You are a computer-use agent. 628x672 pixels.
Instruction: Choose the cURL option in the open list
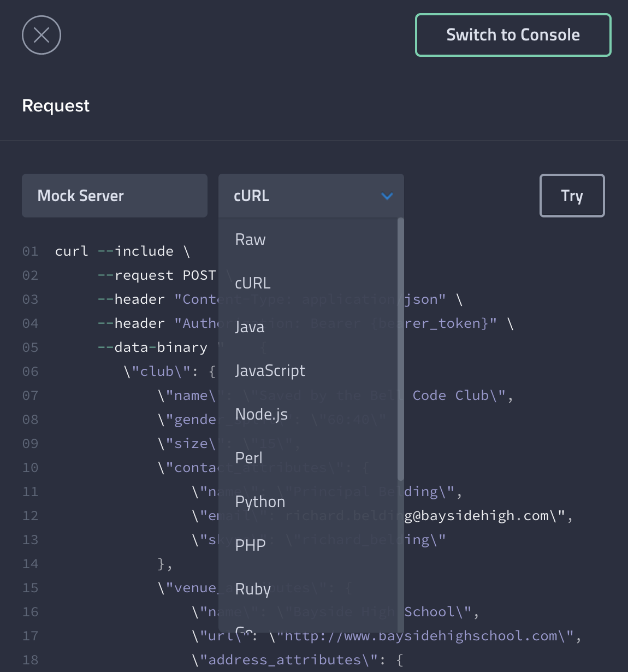(x=253, y=283)
